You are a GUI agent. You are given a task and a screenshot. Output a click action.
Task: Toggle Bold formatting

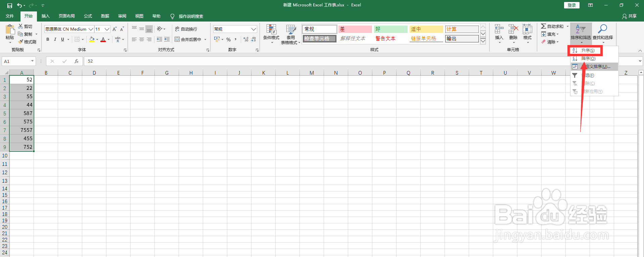[48, 39]
